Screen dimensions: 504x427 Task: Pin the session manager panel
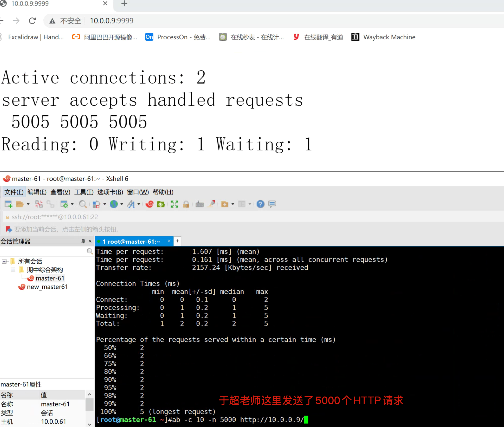83,241
